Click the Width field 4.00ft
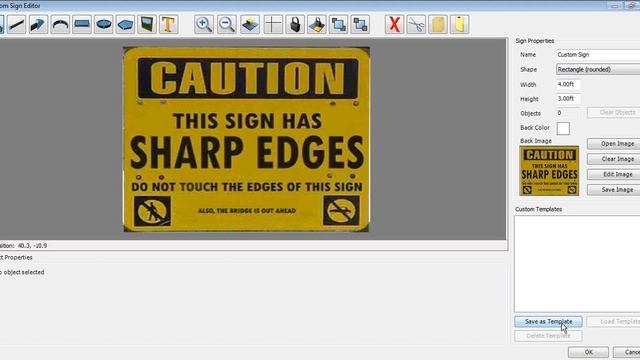The width and height of the screenshot is (640, 360). coord(568,84)
